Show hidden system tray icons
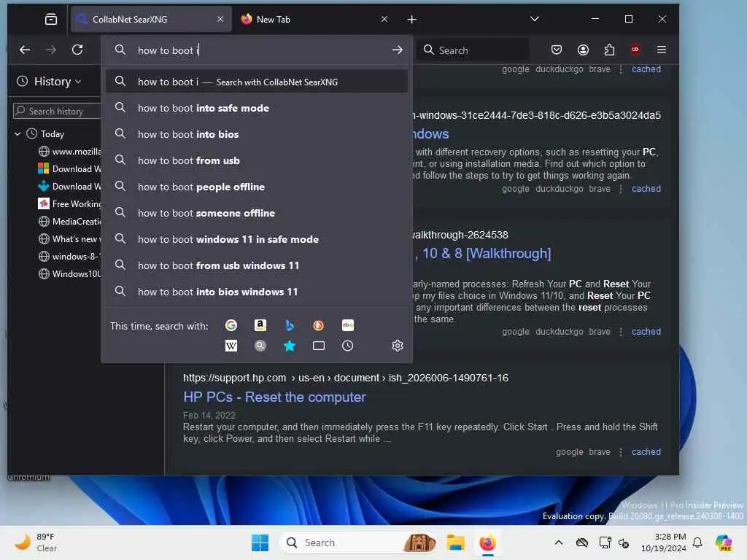The width and height of the screenshot is (747, 560). coord(559,542)
